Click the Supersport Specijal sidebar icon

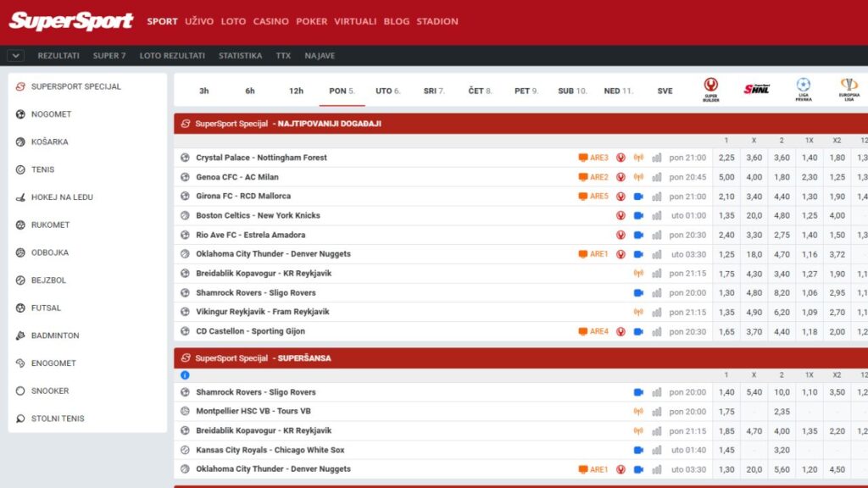pyautogui.click(x=20, y=86)
